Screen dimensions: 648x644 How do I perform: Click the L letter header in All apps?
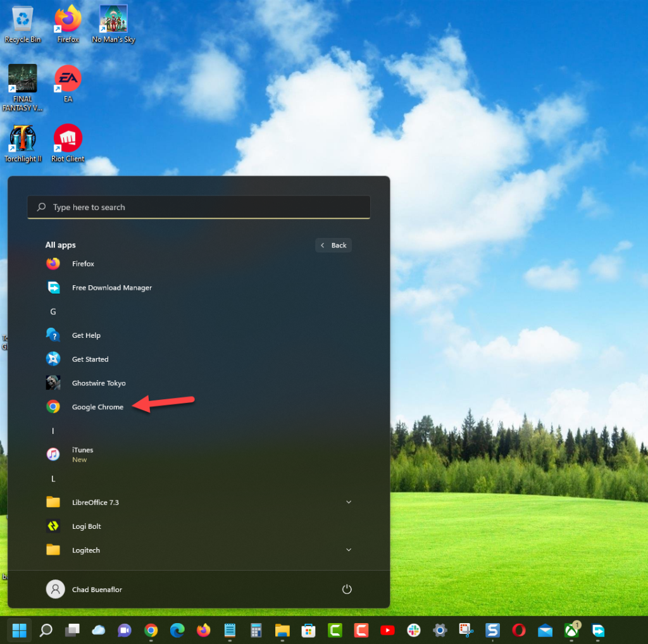pos(53,479)
